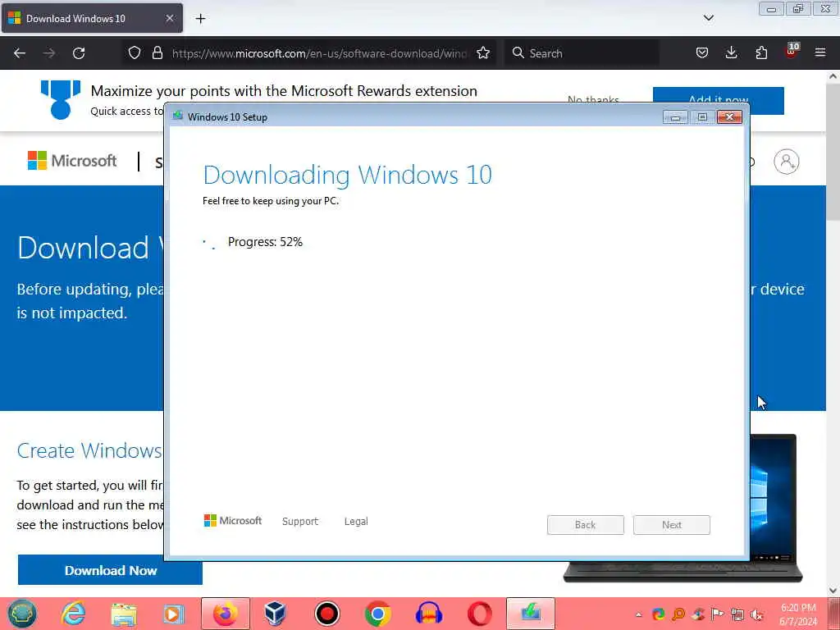Launch Google Chrome from taskbar

pos(377,614)
